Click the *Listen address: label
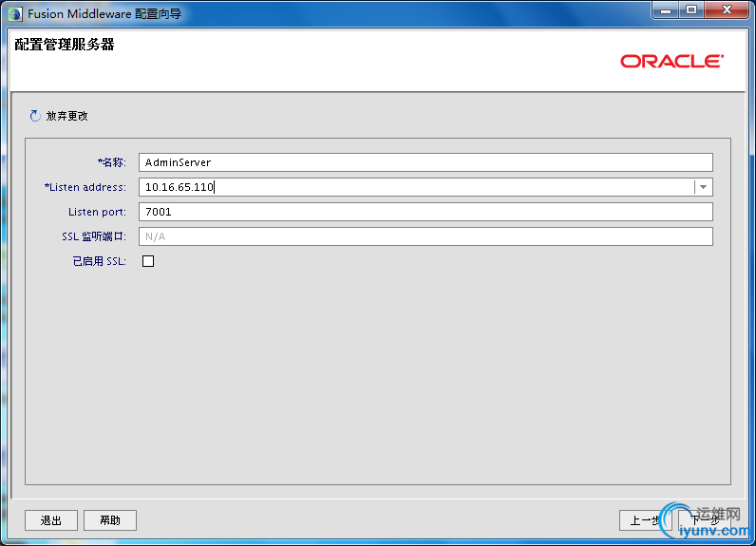The width and height of the screenshot is (756, 546). pos(85,187)
